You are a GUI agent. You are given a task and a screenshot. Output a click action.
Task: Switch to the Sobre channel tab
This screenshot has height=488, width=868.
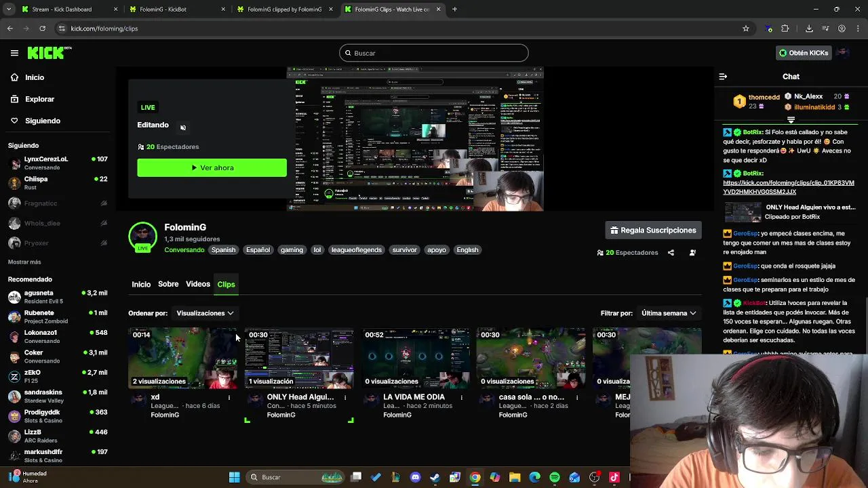pyautogui.click(x=168, y=284)
